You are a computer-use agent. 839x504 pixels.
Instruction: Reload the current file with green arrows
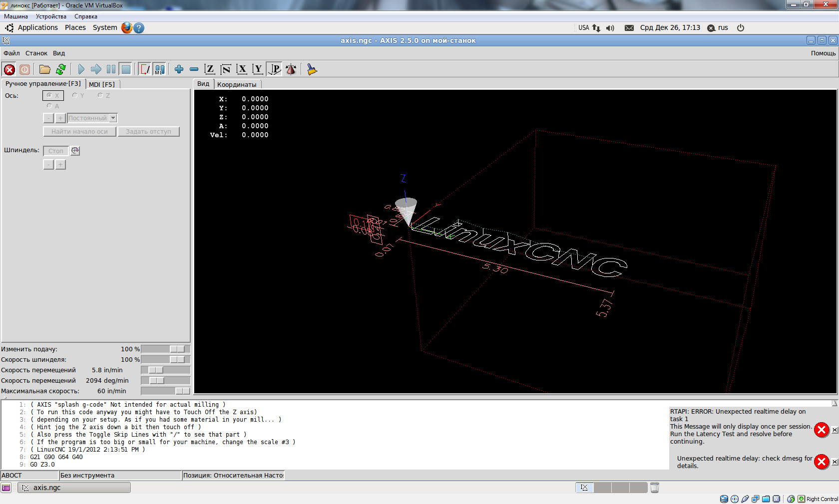pyautogui.click(x=61, y=69)
